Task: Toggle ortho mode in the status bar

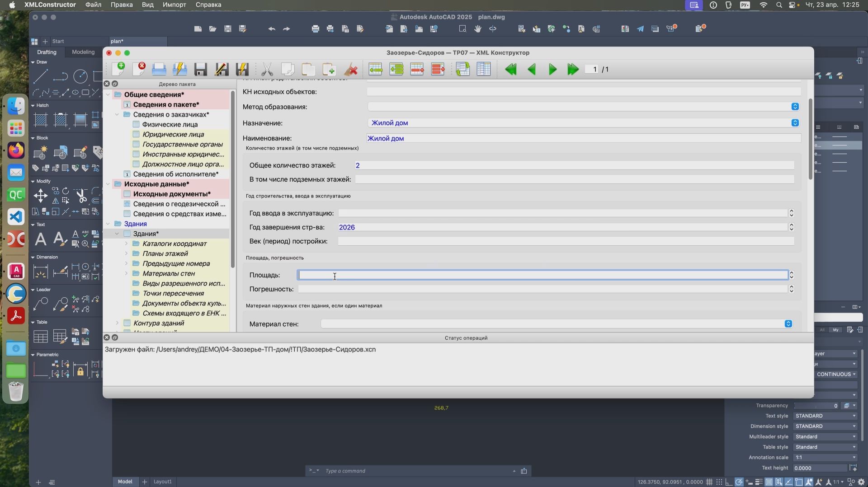Action: (x=729, y=482)
